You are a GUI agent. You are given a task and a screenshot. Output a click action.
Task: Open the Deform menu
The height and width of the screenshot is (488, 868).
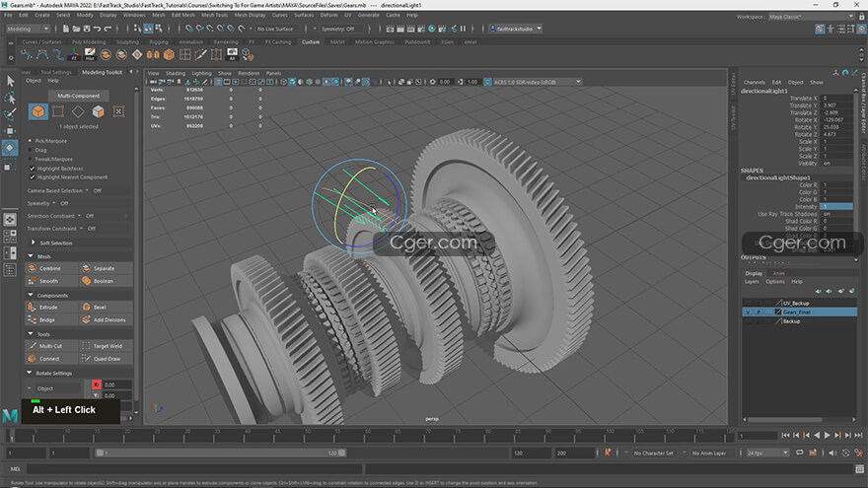[x=328, y=15]
